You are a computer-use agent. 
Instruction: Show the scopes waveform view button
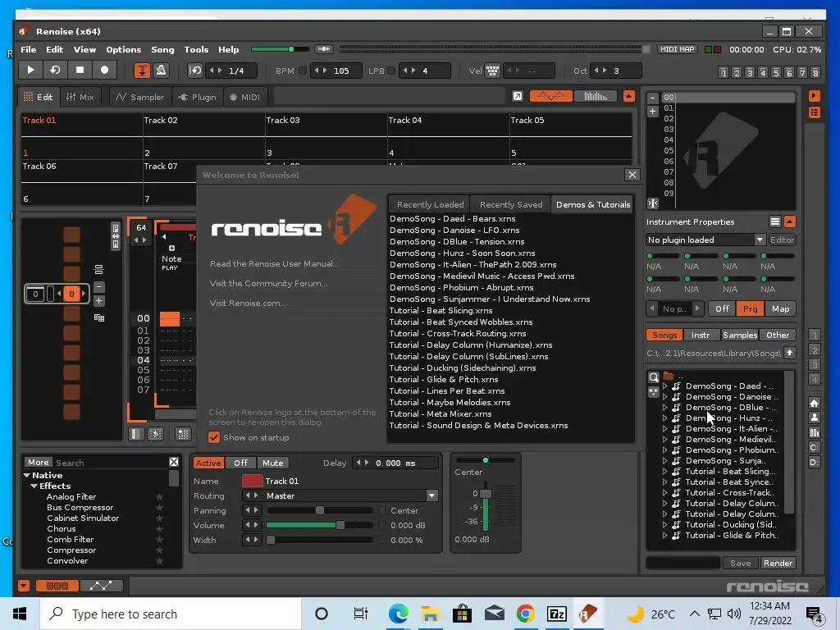(550, 97)
